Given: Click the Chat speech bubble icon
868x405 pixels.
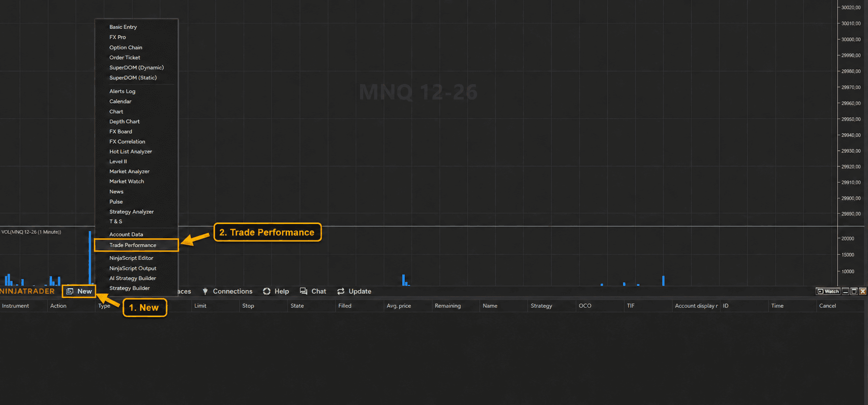Looking at the screenshot, I should pyautogui.click(x=304, y=291).
